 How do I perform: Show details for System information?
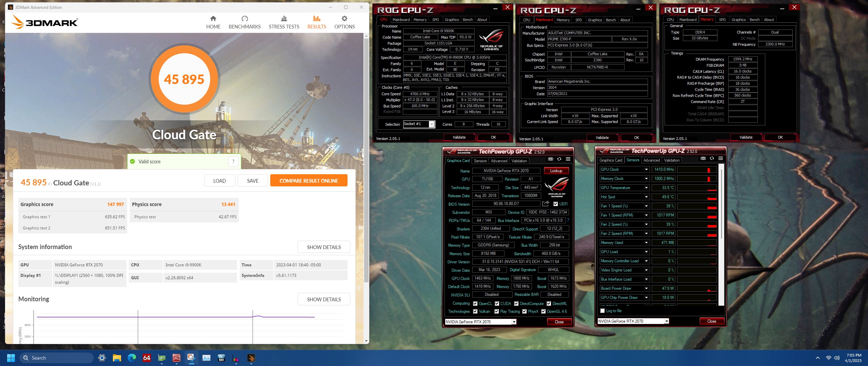click(324, 247)
